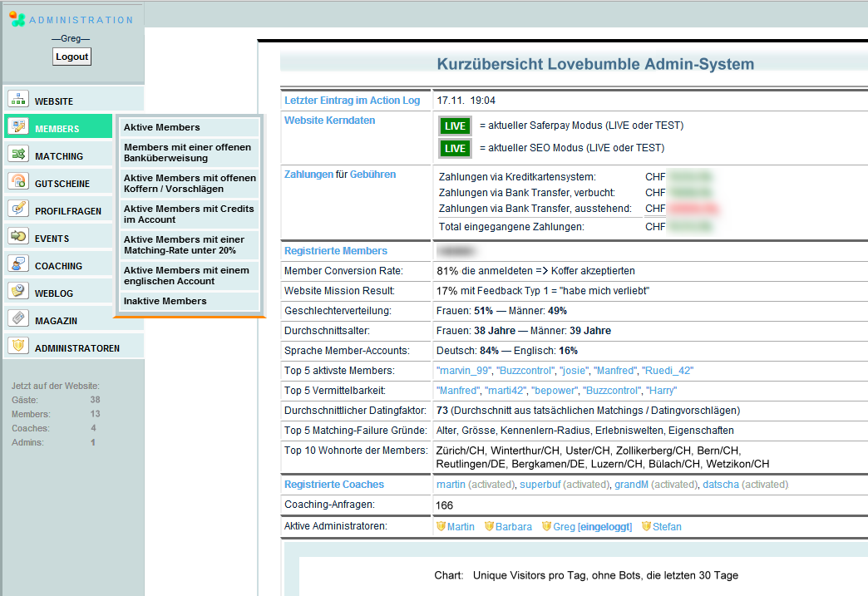The width and height of the screenshot is (868, 596).
Task: Click the Administratoren shield icon
Action: click(18, 346)
